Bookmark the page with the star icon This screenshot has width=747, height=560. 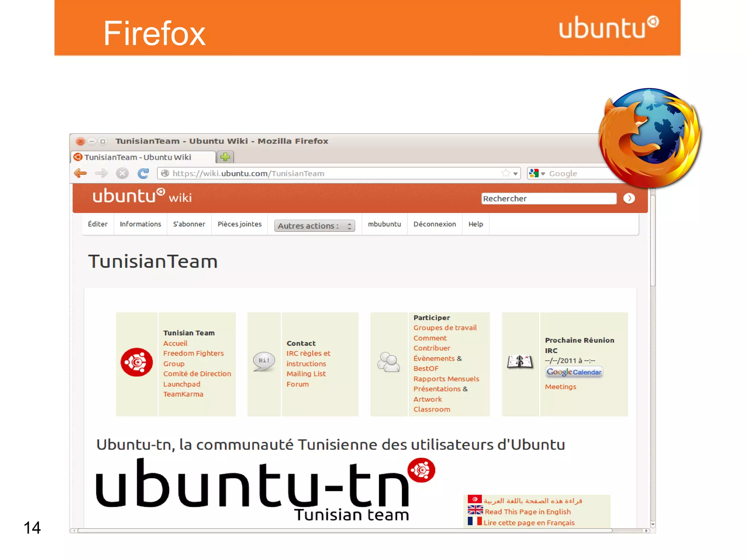point(506,173)
